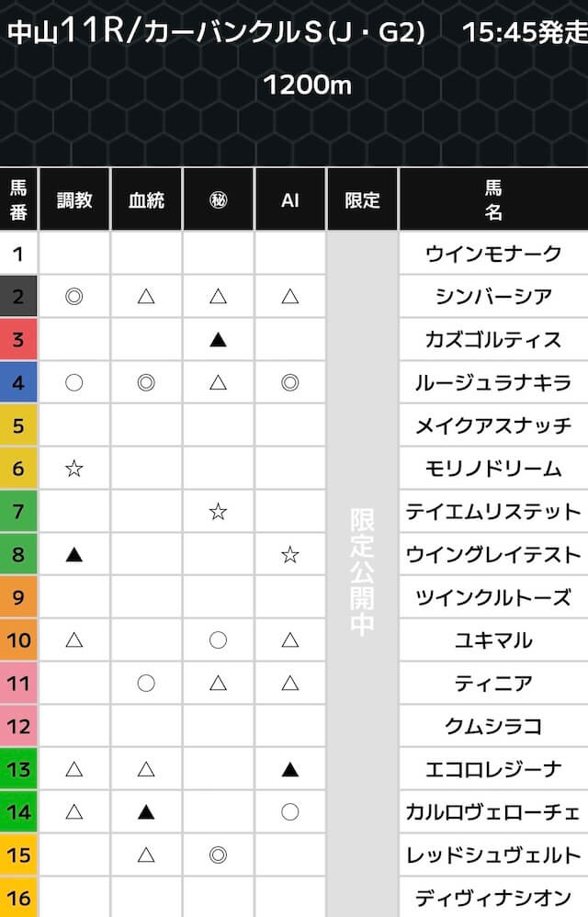The width and height of the screenshot is (588, 917).
Task: Select the 調教 column header
Action: (74, 199)
